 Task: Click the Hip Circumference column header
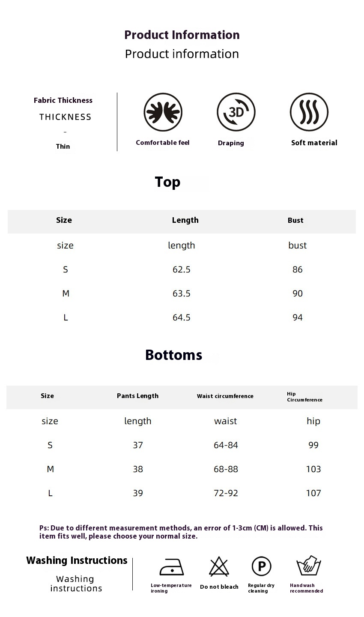[x=304, y=397]
